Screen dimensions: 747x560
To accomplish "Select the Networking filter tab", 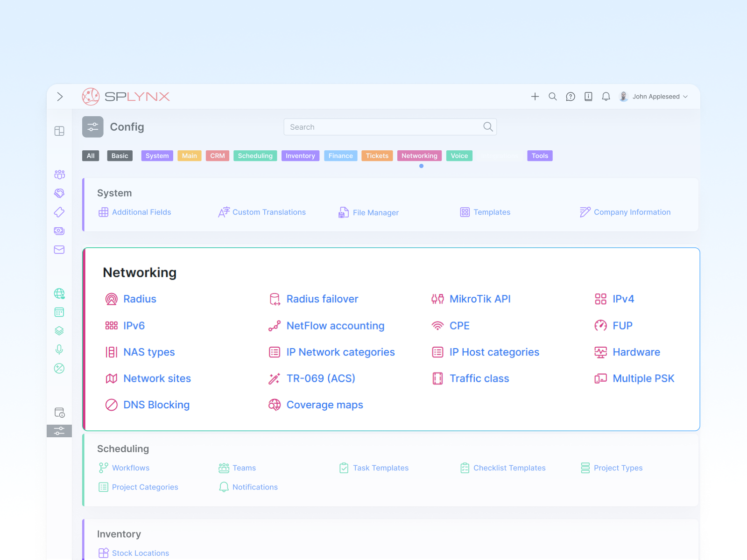I will click(419, 156).
